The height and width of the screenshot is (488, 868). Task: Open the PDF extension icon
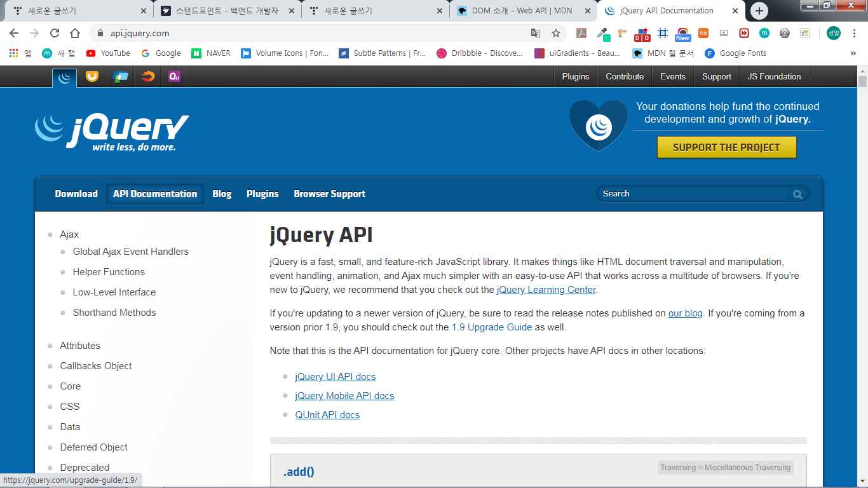coord(581,33)
